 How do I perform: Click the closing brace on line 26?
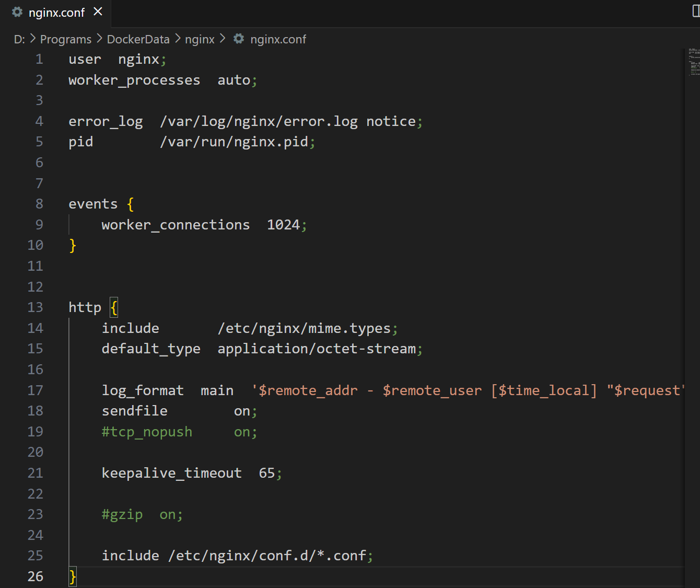(73, 577)
